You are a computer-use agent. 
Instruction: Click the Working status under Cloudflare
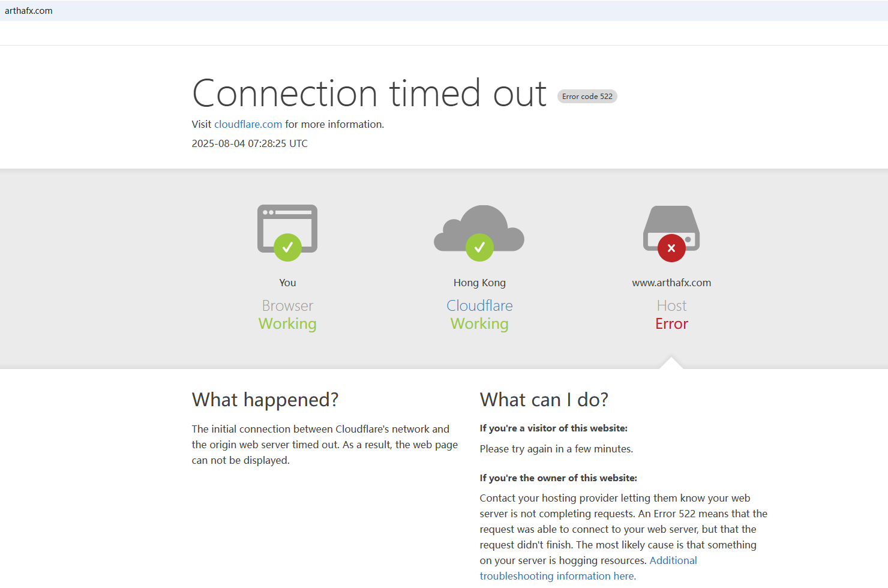(x=479, y=324)
